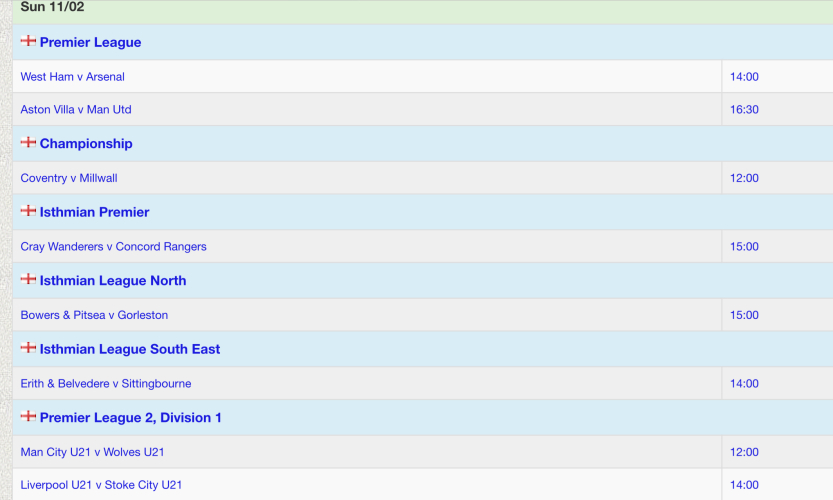Go to the Isthmian Premier league page
833x500 pixels.
click(x=94, y=212)
